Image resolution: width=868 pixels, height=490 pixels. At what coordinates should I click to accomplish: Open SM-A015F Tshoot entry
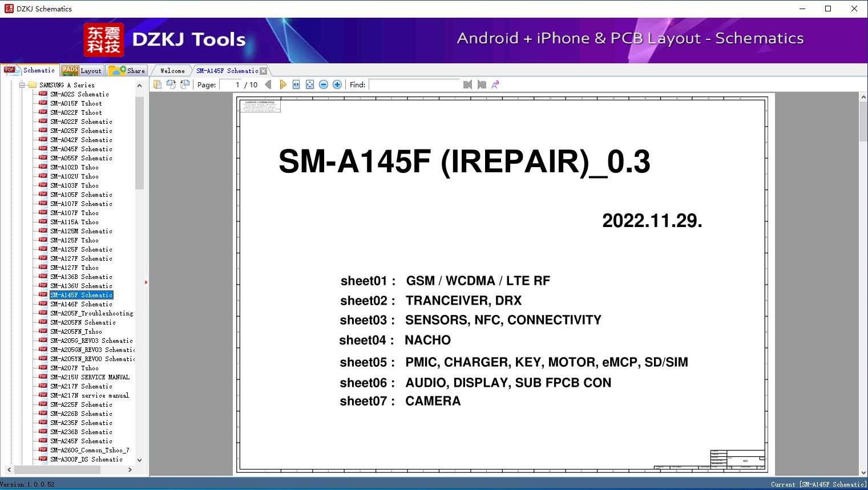point(76,103)
